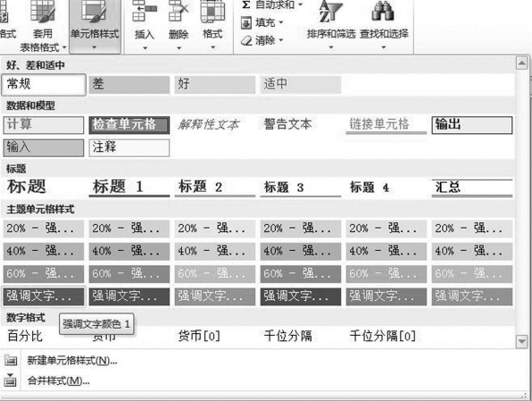Open 查找和选择 binoculars icon
The width and height of the screenshot is (532, 401).
coord(383,12)
